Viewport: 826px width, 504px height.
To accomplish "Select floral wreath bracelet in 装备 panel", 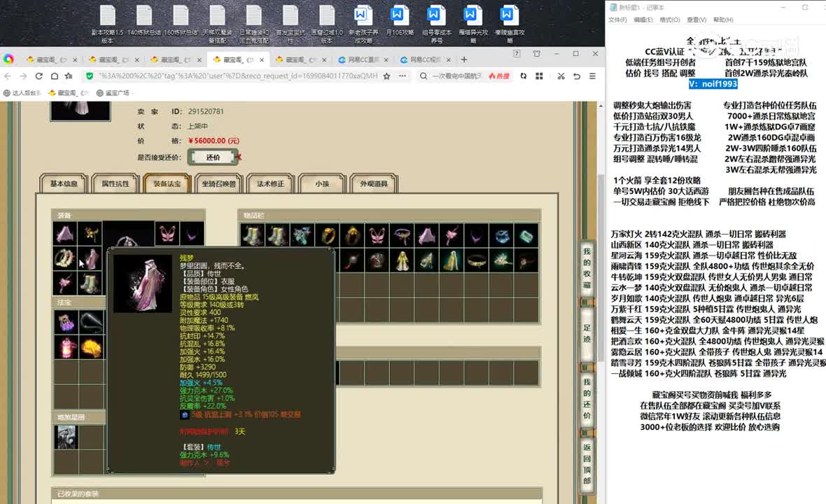I will tap(65, 258).
